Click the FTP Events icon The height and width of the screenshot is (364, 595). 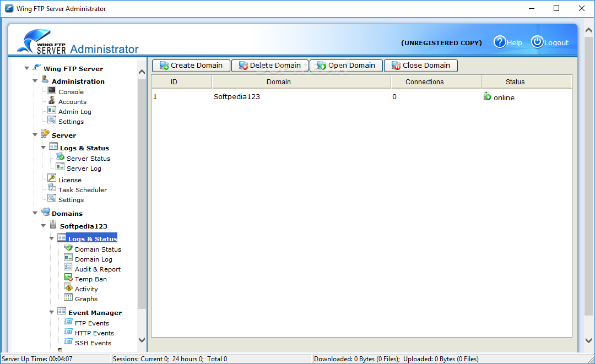point(68,322)
